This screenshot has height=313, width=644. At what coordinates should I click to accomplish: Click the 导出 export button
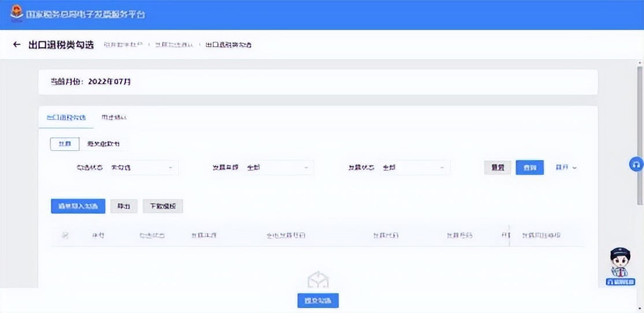[124, 206]
